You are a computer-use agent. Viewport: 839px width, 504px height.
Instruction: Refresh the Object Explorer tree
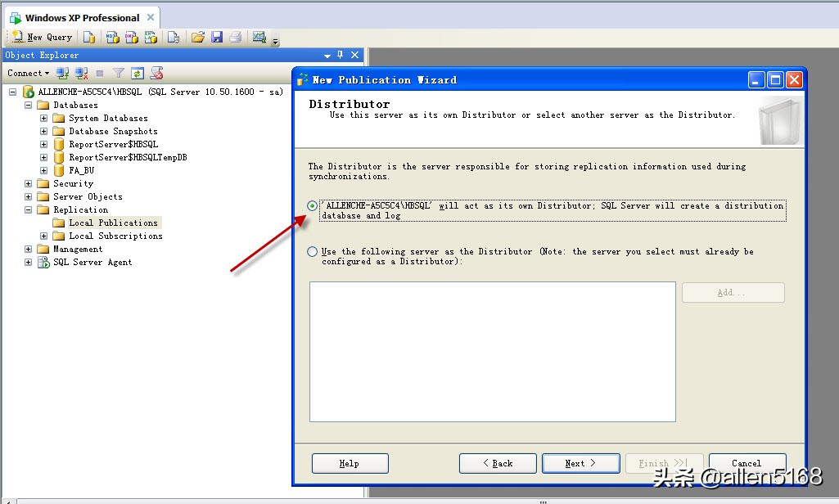tap(138, 73)
